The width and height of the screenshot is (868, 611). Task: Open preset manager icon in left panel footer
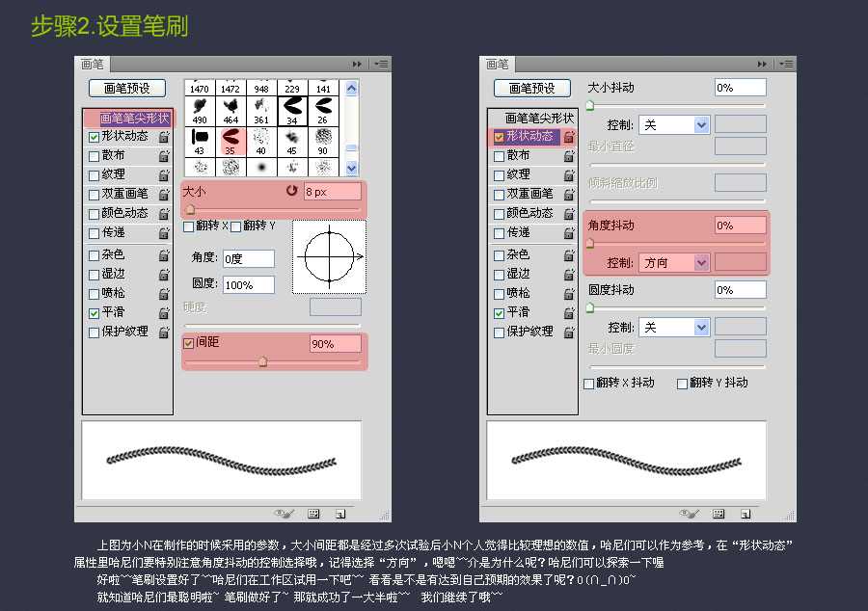(x=313, y=514)
